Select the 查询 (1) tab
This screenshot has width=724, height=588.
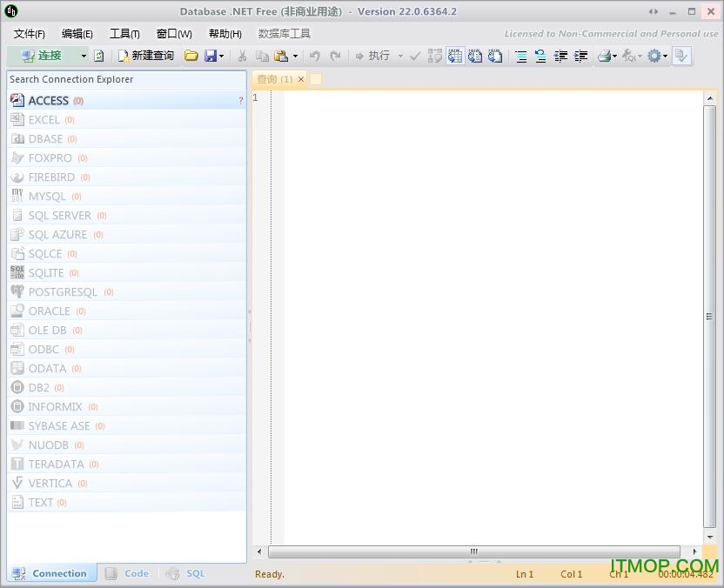(x=275, y=79)
